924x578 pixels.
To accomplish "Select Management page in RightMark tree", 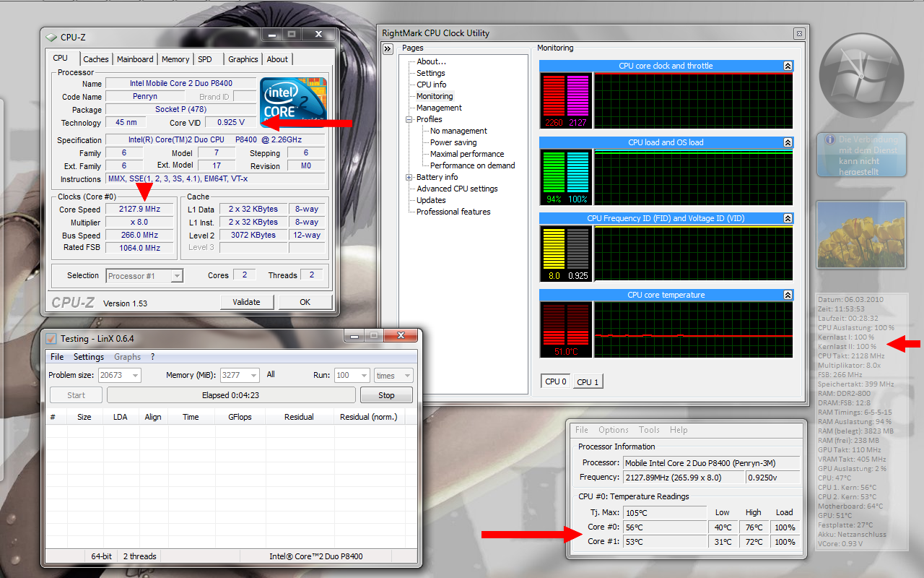I will click(x=439, y=108).
